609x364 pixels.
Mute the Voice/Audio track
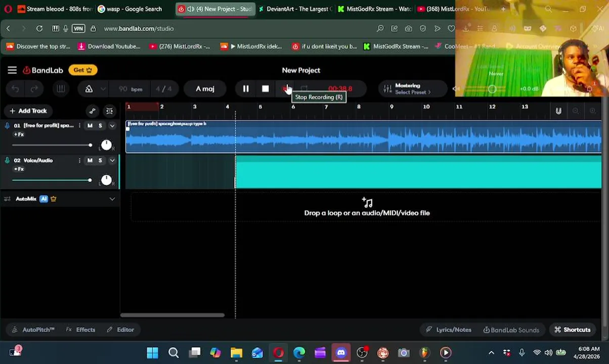point(90,160)
